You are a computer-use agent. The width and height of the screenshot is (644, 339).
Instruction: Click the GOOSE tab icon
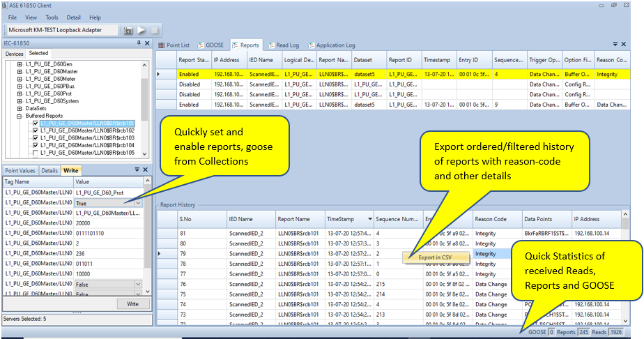click(x=201, y=45)
